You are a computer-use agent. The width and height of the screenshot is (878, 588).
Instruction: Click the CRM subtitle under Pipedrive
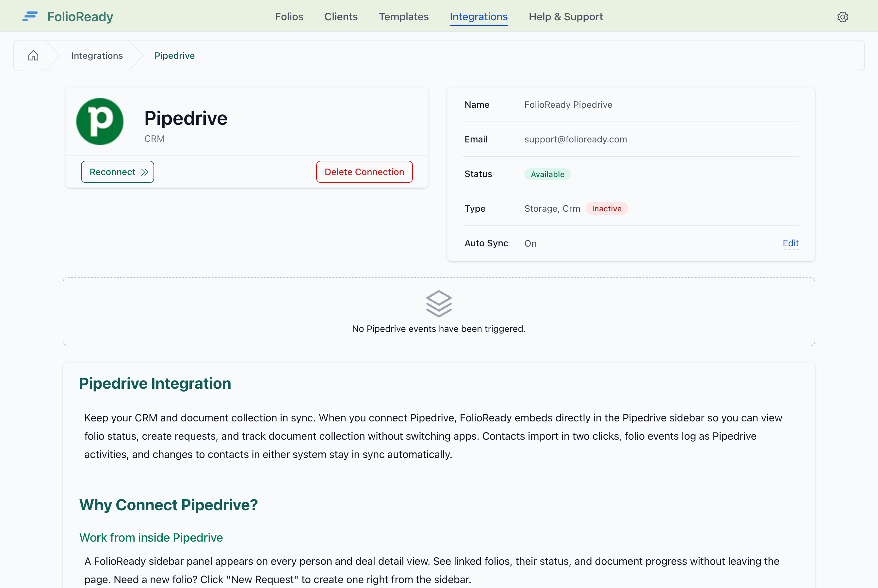tap(154, 139)
